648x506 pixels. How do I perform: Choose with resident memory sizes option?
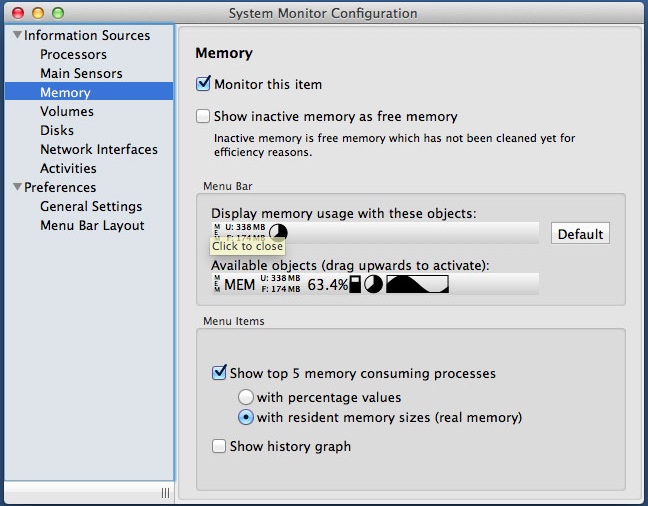(246, 418)
